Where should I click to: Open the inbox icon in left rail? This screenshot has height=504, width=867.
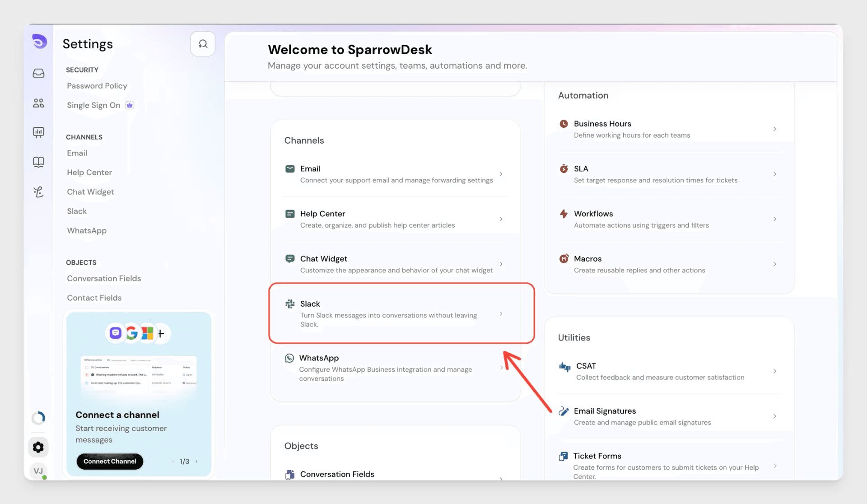click(x=38, y=73)
